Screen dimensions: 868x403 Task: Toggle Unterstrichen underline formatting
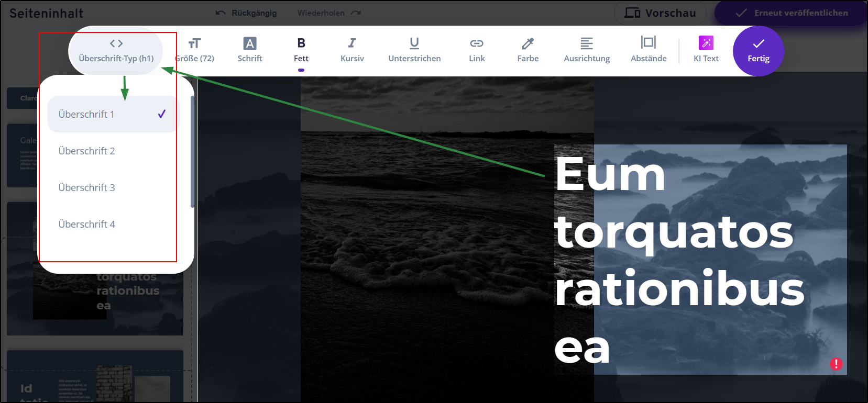point(414,51)
